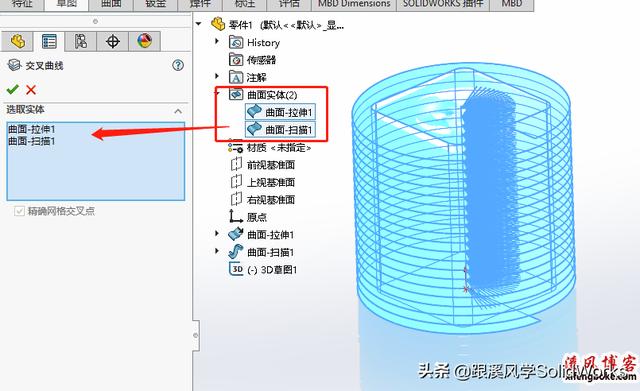Viewport: 640px width, 391px height.
Task: Click the 原点 origin icon
Action: point(236,216)
